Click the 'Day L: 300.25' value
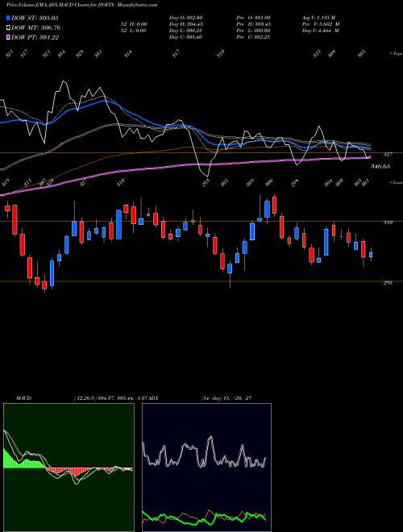 tap(185, 31)
